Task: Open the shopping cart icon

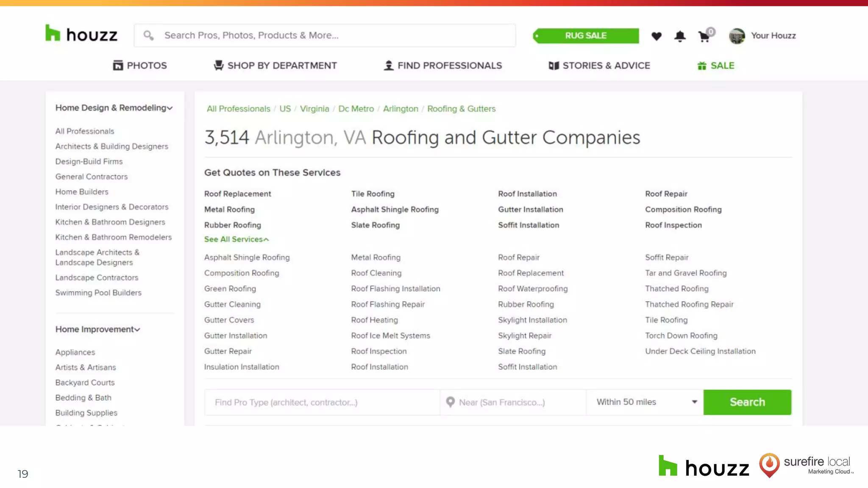Action: pos(704,36)
